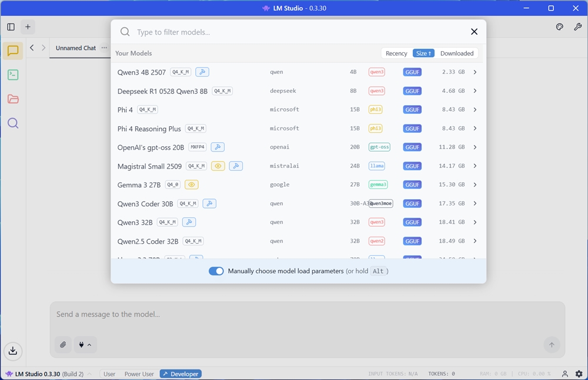Expand the Phi 4 Reasoning Plus chevron
The image size is (588, 380).
click(475, 128)
